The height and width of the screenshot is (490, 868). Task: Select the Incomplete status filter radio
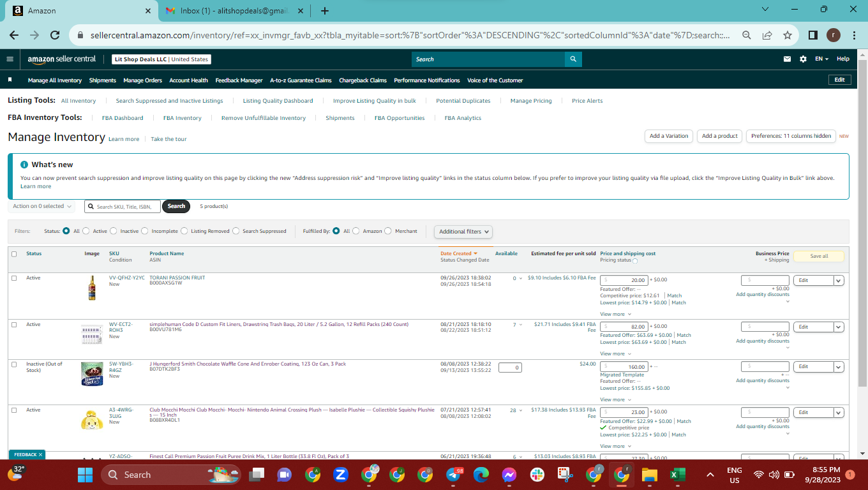(x=145, y=231)
